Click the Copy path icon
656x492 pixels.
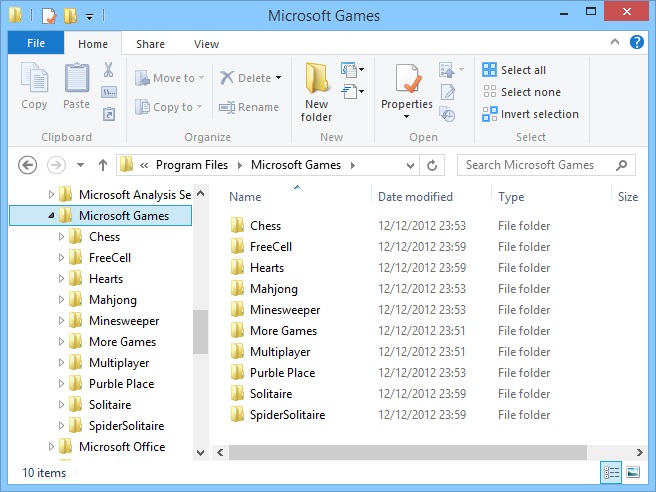[109, 92]
